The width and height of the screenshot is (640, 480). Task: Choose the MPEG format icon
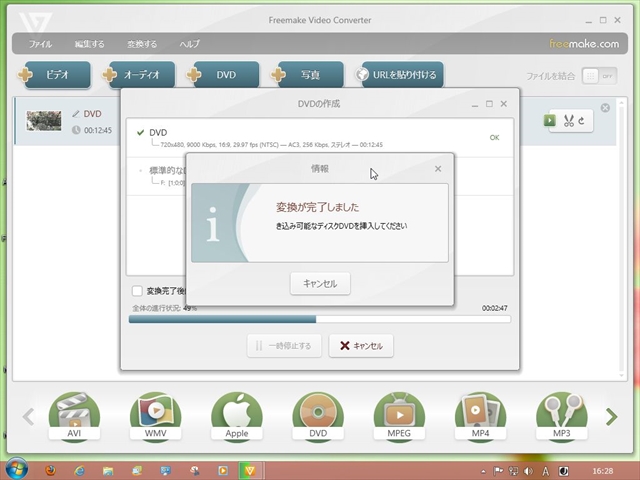[x=399, y=415]
